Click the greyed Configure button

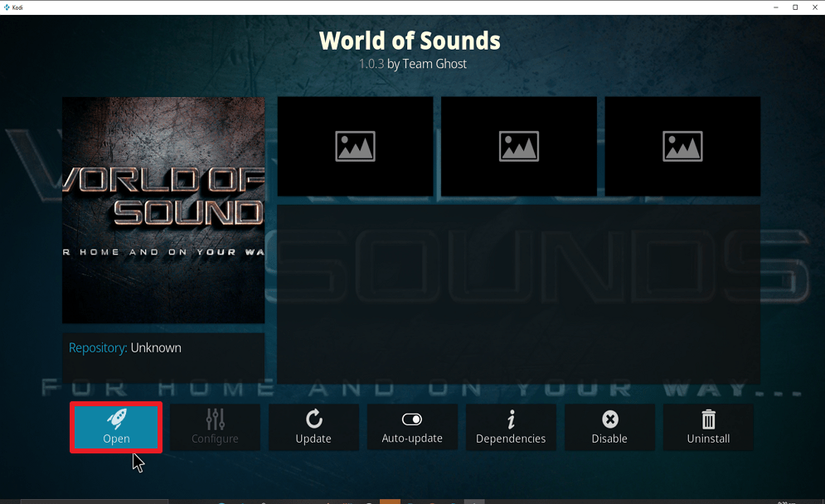coord(215,427)
